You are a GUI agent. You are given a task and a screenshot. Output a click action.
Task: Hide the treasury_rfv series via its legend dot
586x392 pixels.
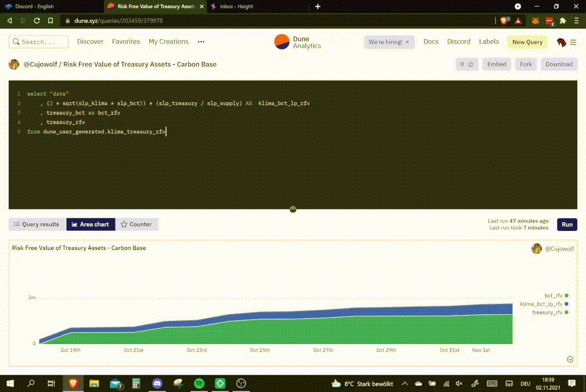(x=566, y=312)
